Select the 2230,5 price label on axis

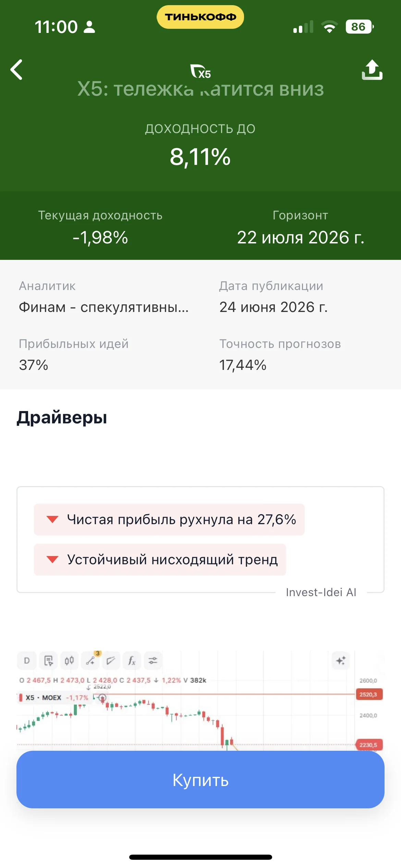(x=369, y=745)
